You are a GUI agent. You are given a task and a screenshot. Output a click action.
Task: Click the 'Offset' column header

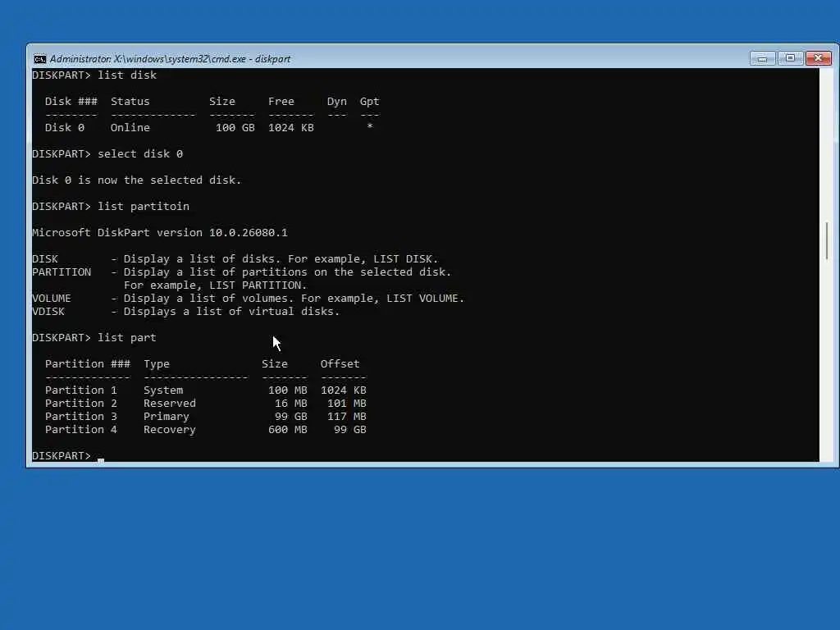coord(340,363)
